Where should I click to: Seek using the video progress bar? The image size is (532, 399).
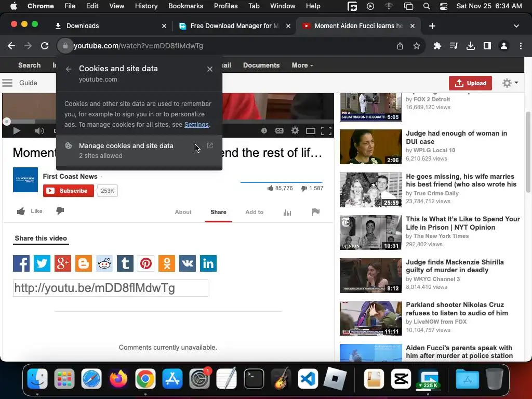[x=168, y=121]
